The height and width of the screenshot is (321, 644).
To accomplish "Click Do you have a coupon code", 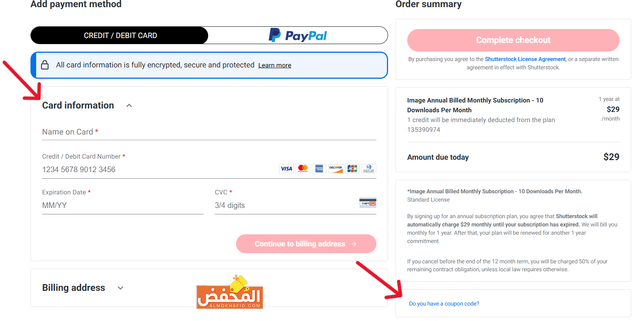I will (444, 304).
